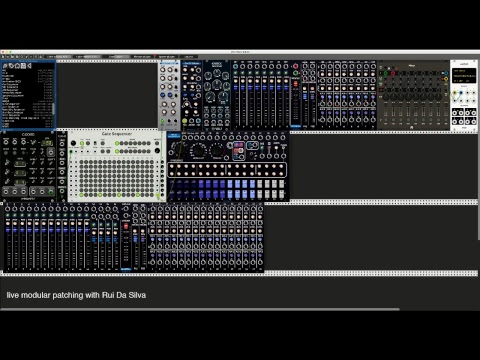The height and width of the screenshot is (360, 480).
Task: Click the home icon in module browser panel
Action: [x=17, y=66]
